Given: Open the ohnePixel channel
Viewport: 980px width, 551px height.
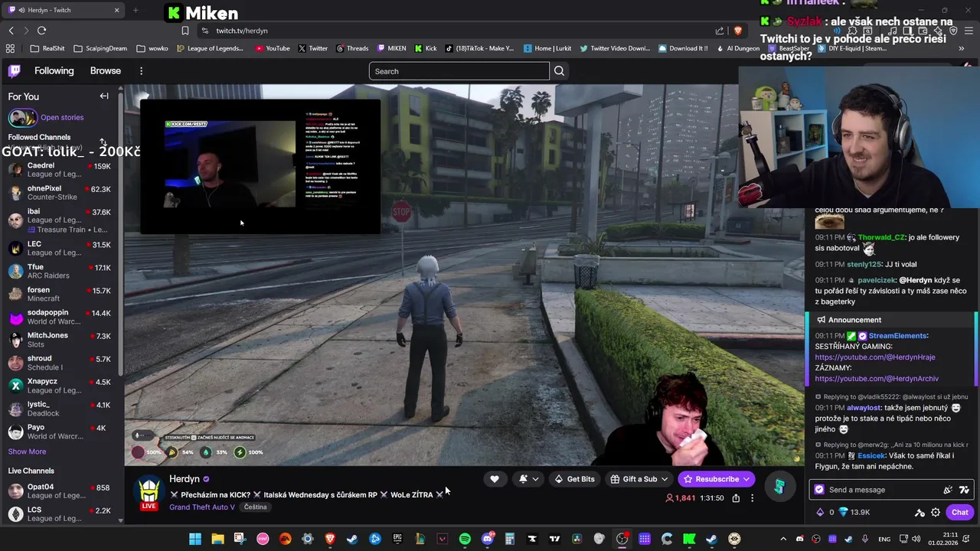Looking at the screenshot, I should coord(60,193).
